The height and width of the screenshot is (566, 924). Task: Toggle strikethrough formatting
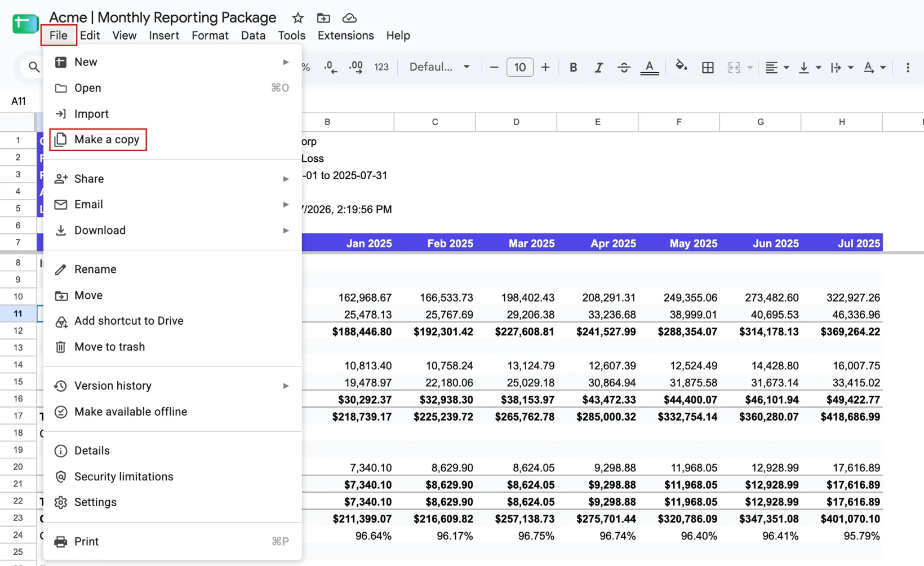pyautogui.click(x=624, y=68)
